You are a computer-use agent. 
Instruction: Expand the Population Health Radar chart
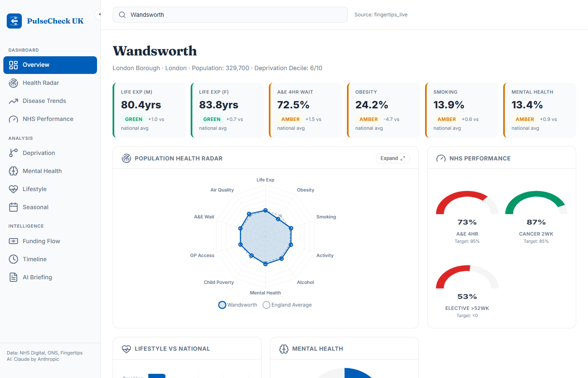tap(392, 158)
